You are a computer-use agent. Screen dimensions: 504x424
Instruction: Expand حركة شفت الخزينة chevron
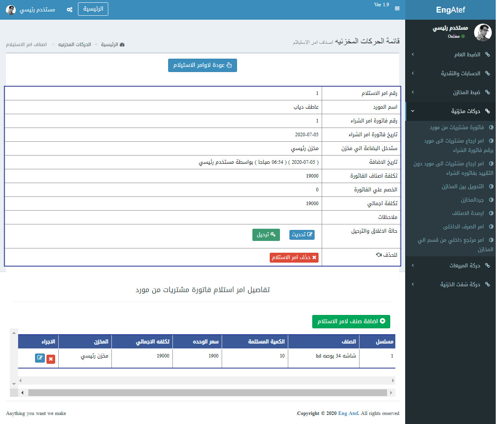(x=413, y=284)
